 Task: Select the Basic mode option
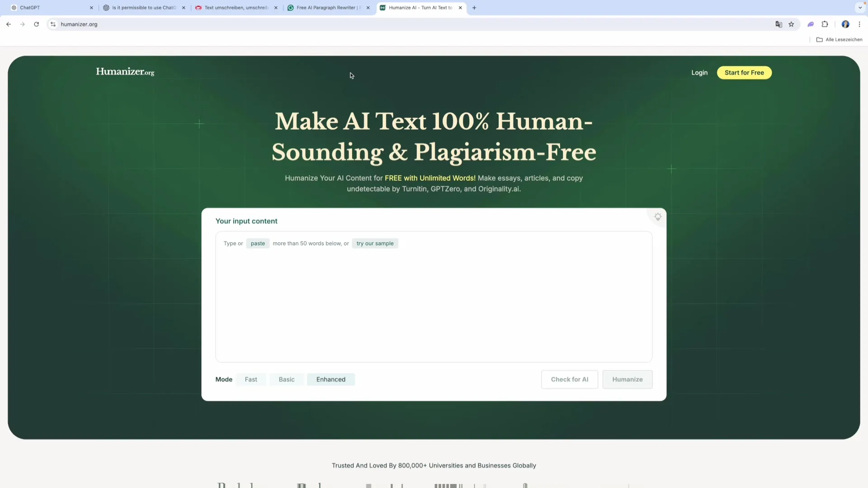[x=287, y=380]
